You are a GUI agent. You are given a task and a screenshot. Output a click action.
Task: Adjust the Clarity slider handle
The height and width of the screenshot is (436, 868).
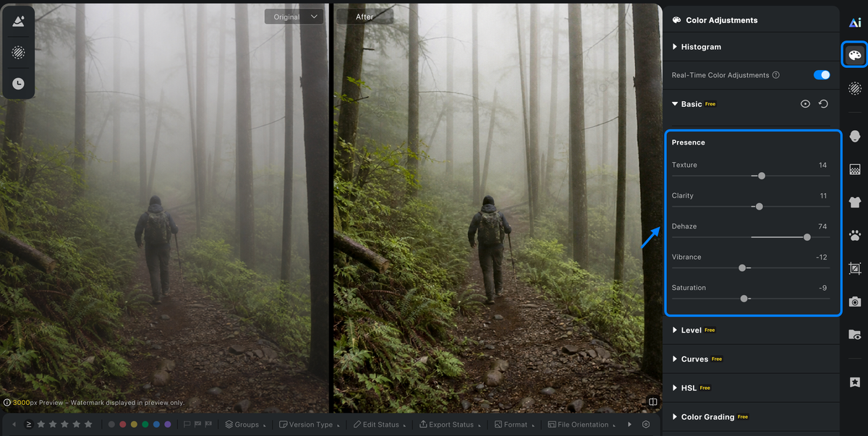coord(759,207)
